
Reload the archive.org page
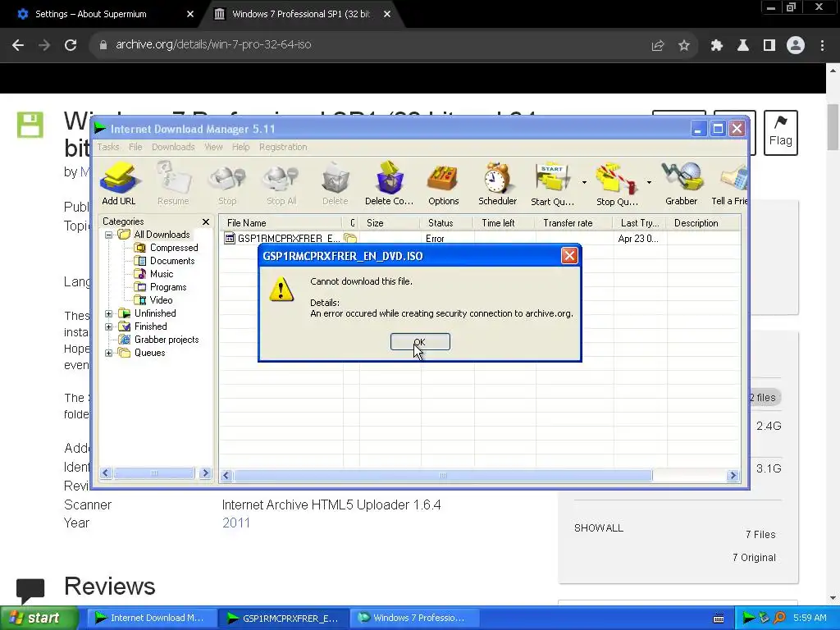(x=71, y=45)
